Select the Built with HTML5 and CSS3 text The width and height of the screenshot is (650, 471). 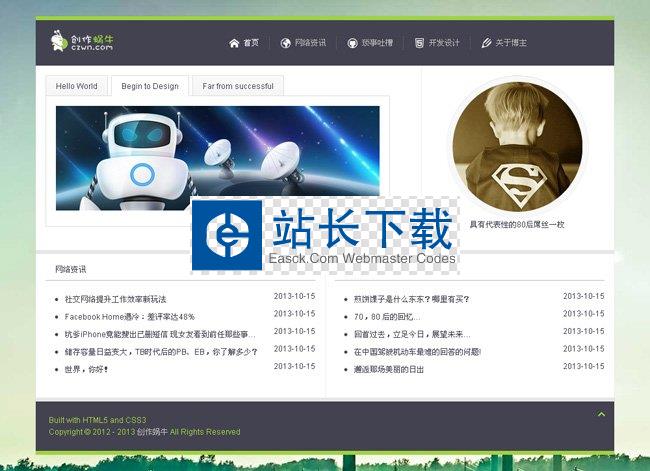point(97,420)
